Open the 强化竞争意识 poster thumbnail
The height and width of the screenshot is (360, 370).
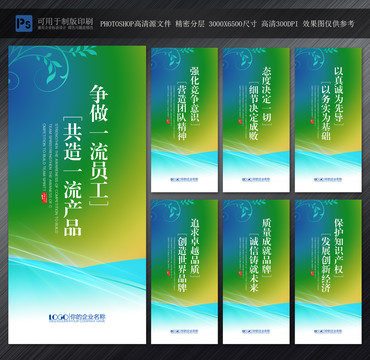point(184,120)
